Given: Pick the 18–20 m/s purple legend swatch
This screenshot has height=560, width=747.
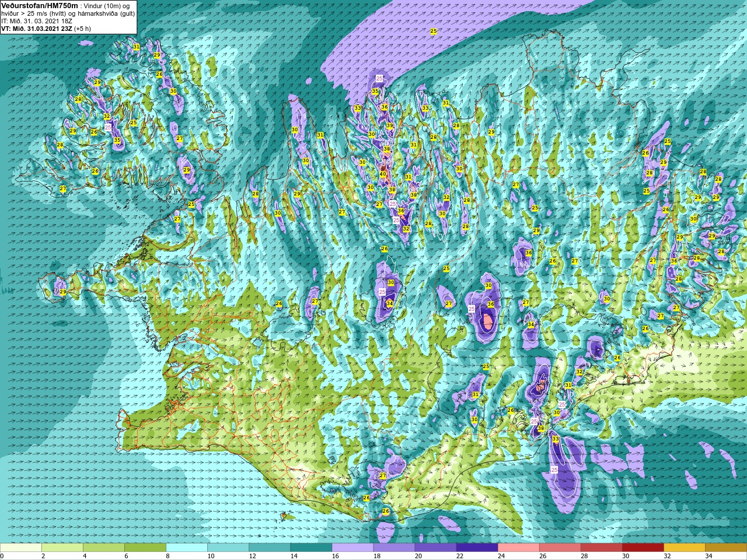Looking at the screenshot, I should coord(394,548).
